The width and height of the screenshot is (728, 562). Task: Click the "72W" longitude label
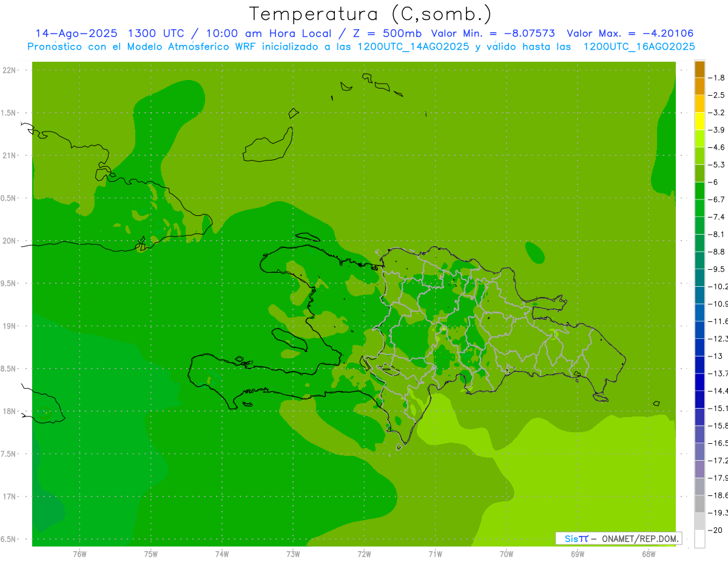pos(365,554)
